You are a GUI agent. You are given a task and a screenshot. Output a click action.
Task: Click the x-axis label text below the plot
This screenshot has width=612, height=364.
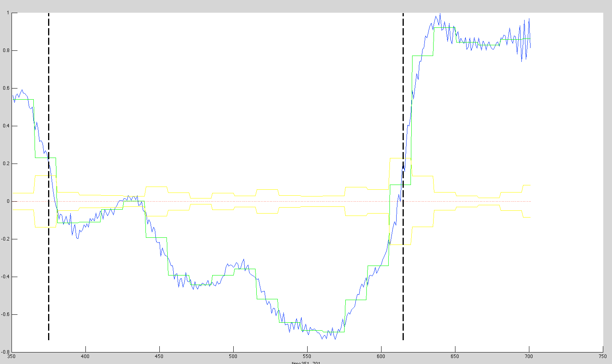pyautogui.click(x=306, y=363)
